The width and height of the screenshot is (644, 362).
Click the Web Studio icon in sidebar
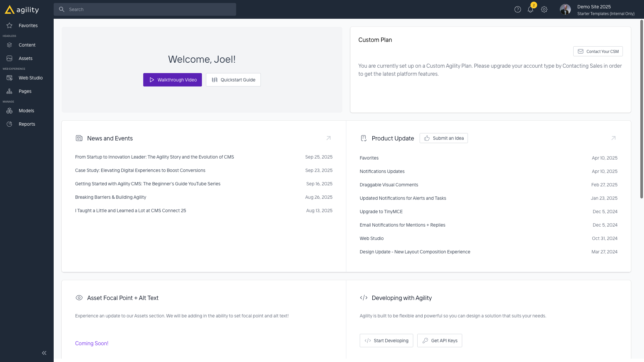[9, 78]
